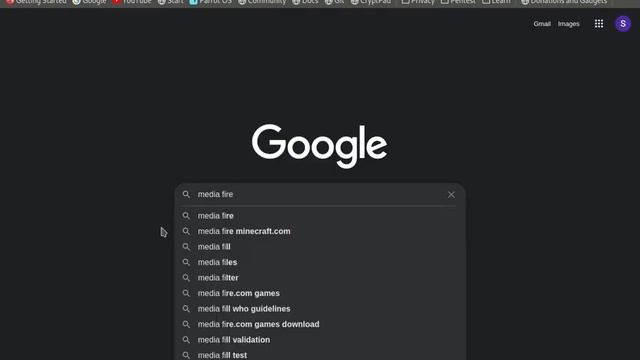Open the Images link
Image resolution: width=640 pixels, height=360 pixels.
pos(569,24)
